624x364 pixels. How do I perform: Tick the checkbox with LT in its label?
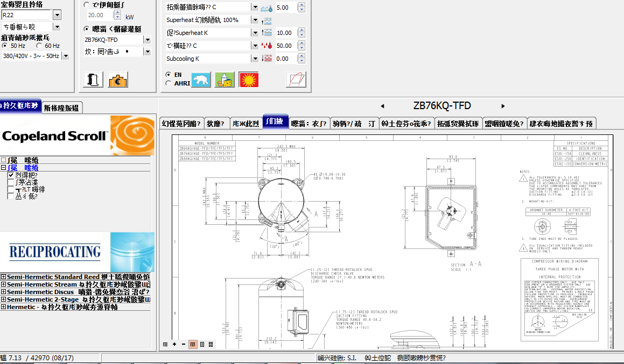click(x=11, y=189)
